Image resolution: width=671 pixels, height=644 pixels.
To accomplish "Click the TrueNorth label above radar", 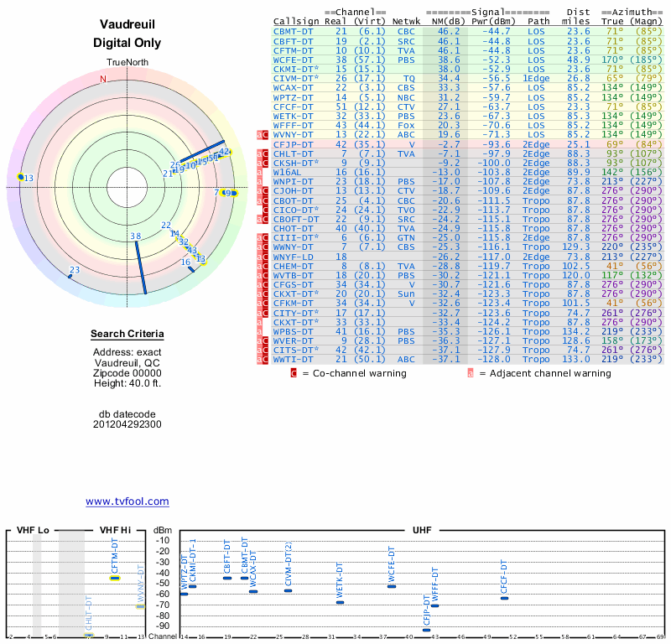I will 127,63.
